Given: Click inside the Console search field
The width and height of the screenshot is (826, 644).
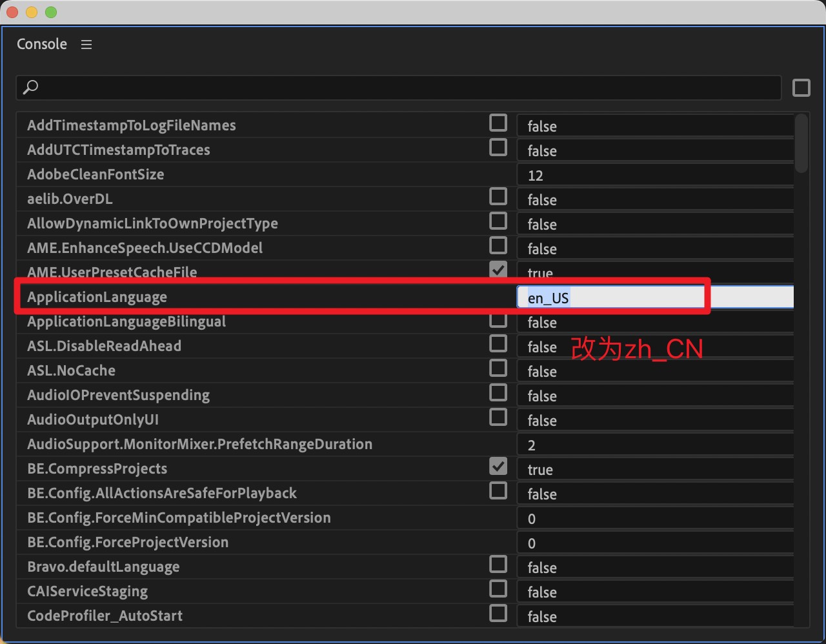Looking at the screenshot, I should [x=399, y=88].
